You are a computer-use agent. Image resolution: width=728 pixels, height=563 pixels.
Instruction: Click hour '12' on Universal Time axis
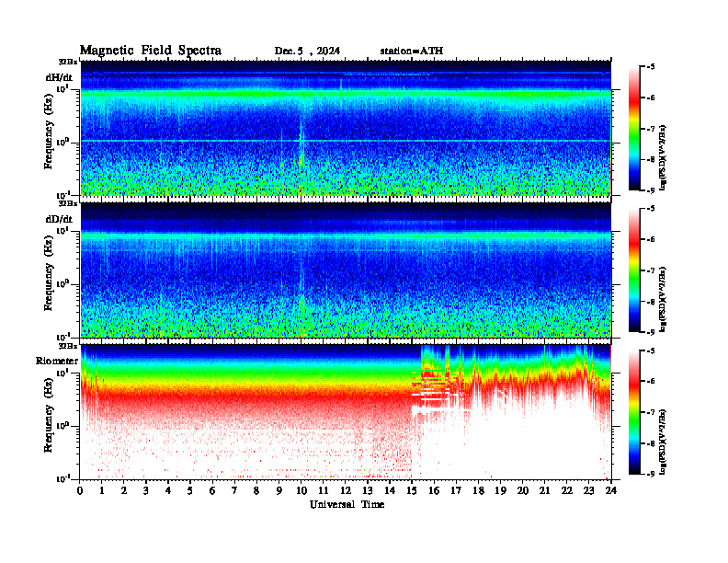click(x=346, y=490)
